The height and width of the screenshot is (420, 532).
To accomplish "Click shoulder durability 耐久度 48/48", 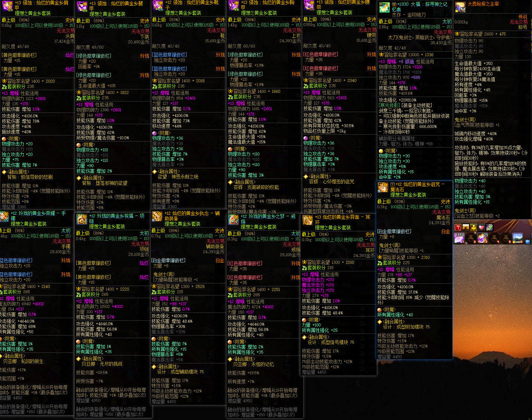I will tap(15, 47).
